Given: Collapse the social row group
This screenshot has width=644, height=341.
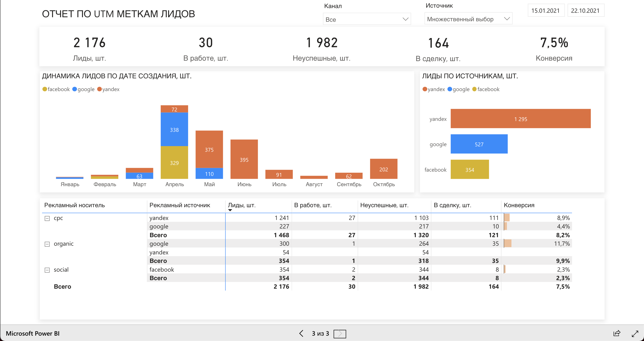Looking at the screenshot, I should point(47,270).
